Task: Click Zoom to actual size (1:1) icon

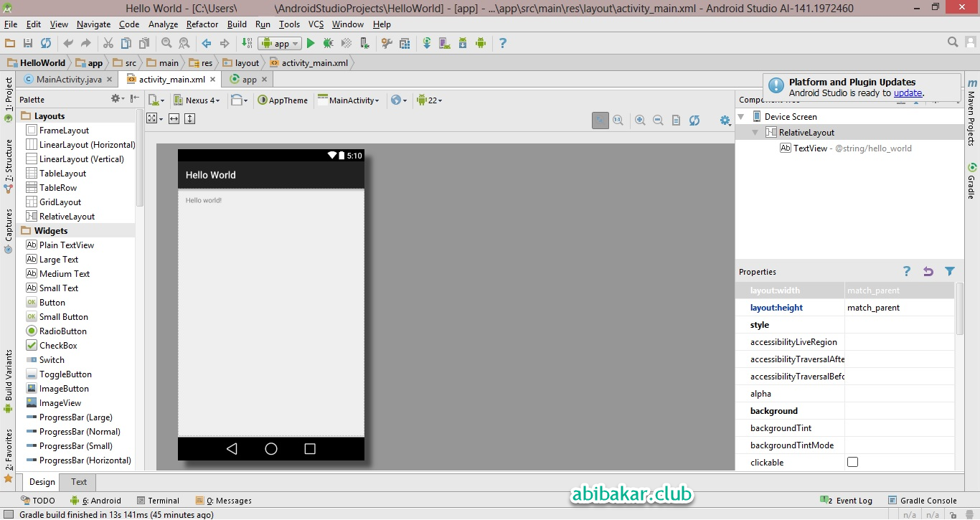Action: [618, 120]
